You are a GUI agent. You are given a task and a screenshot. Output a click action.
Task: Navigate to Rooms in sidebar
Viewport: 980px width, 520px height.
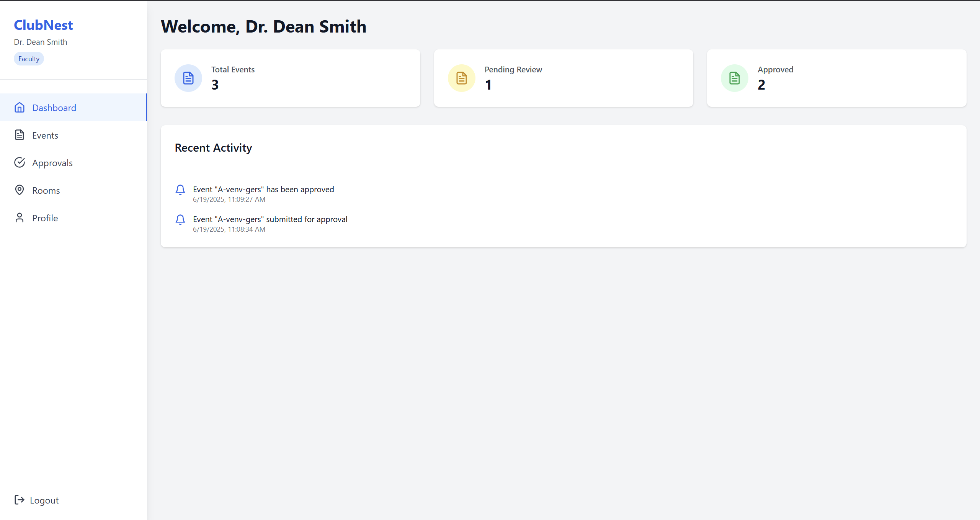[46, 191]
